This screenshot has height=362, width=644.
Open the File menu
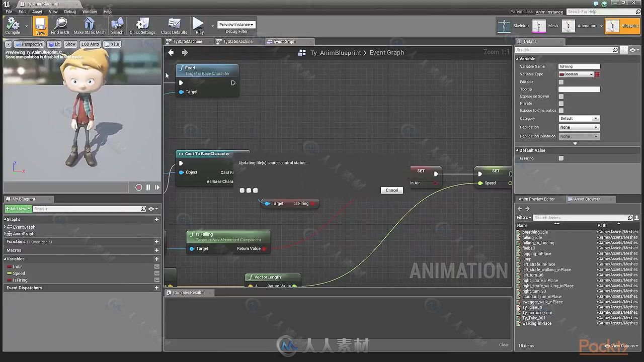[x=9, y=12]
